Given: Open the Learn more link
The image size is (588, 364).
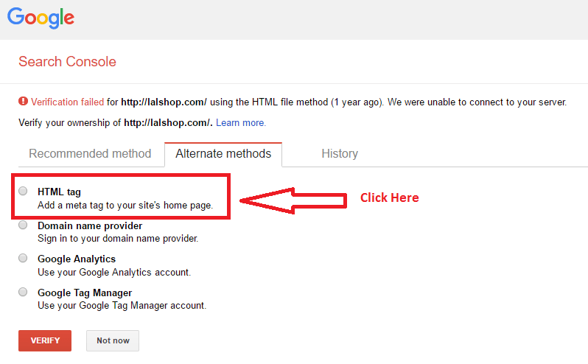Looking at the screenshot, I should 241,123.
